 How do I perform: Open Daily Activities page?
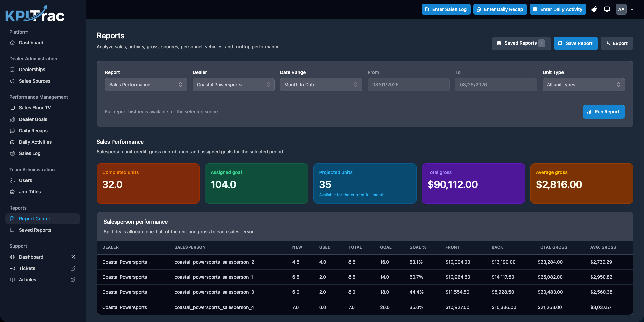(43, 142)
